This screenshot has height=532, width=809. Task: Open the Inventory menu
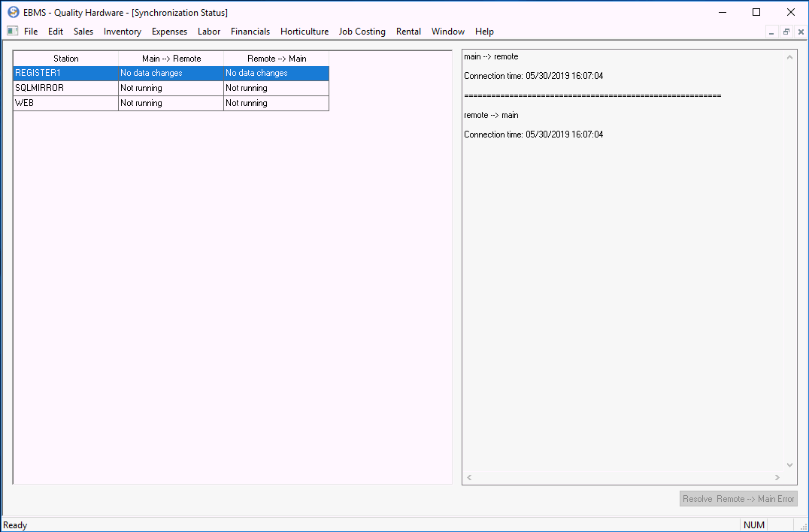(122, 32)
